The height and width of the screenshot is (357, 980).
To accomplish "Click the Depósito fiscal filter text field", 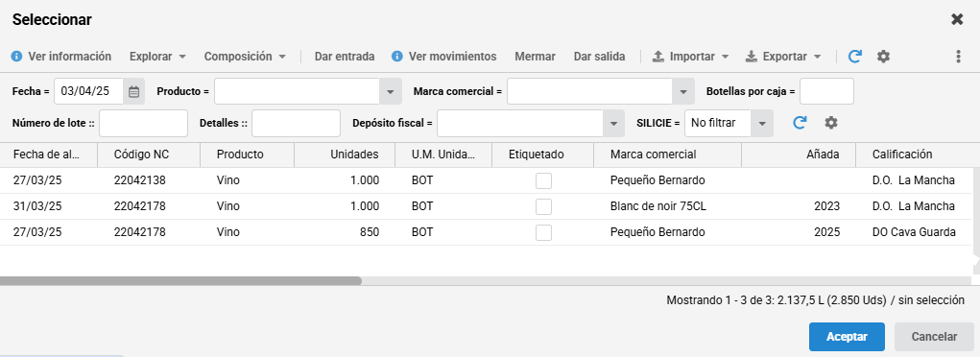I will pyautogui.click(x=520, y=123).
